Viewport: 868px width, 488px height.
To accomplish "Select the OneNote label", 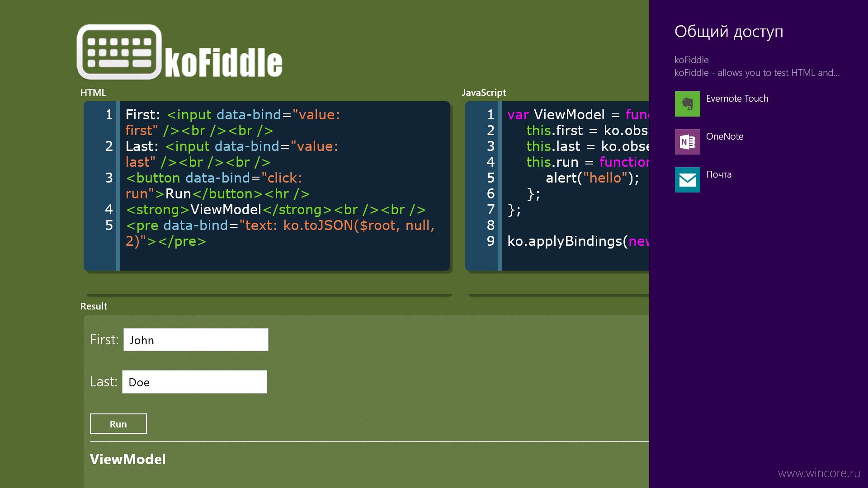I will 724,136.
